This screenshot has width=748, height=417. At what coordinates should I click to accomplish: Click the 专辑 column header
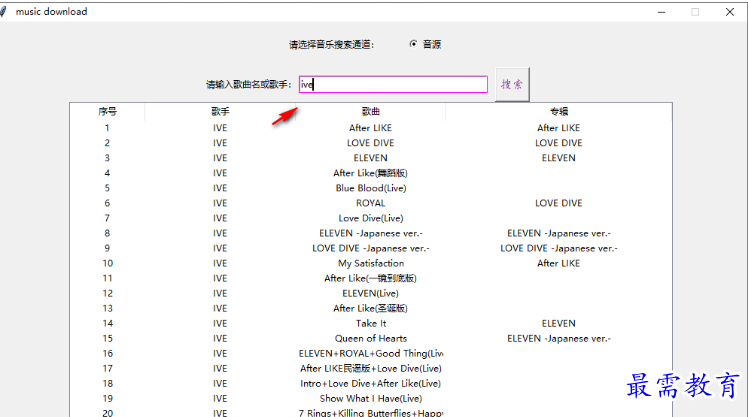[559, 112]
